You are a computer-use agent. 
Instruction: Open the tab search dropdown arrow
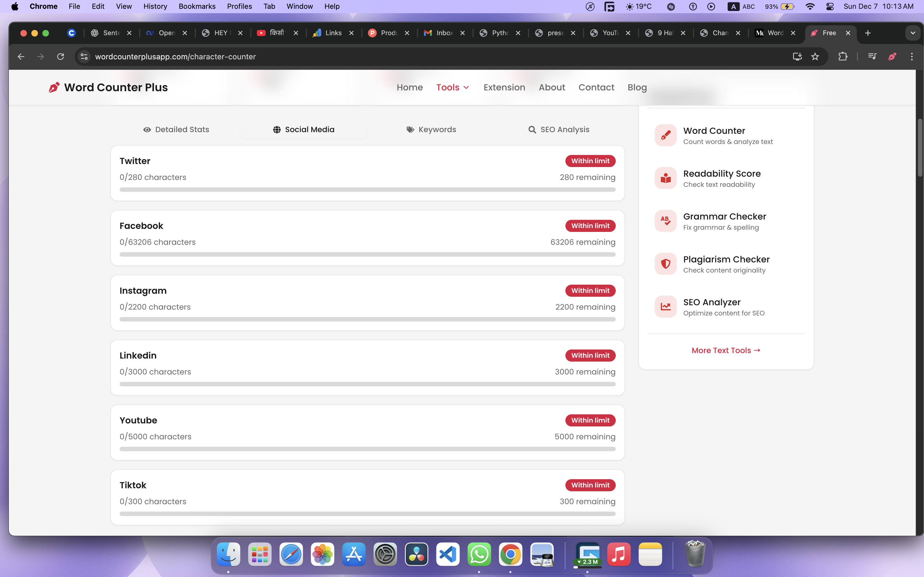click(x=912, y=33)
